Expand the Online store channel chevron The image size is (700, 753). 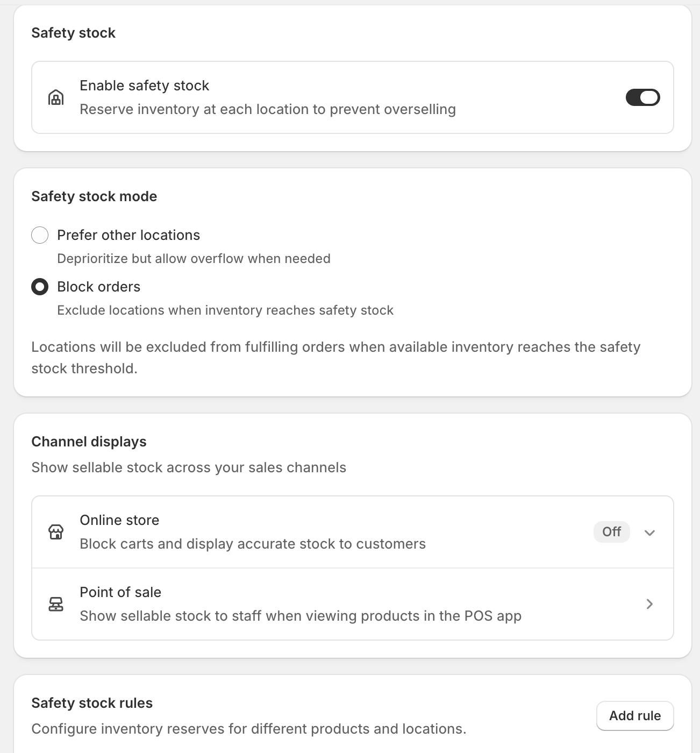coord(649,533)
